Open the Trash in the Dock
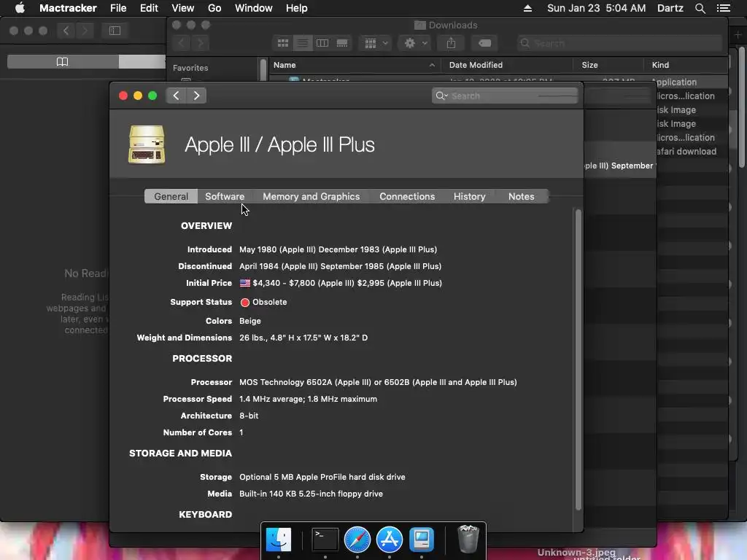 [x=468, y=539]
